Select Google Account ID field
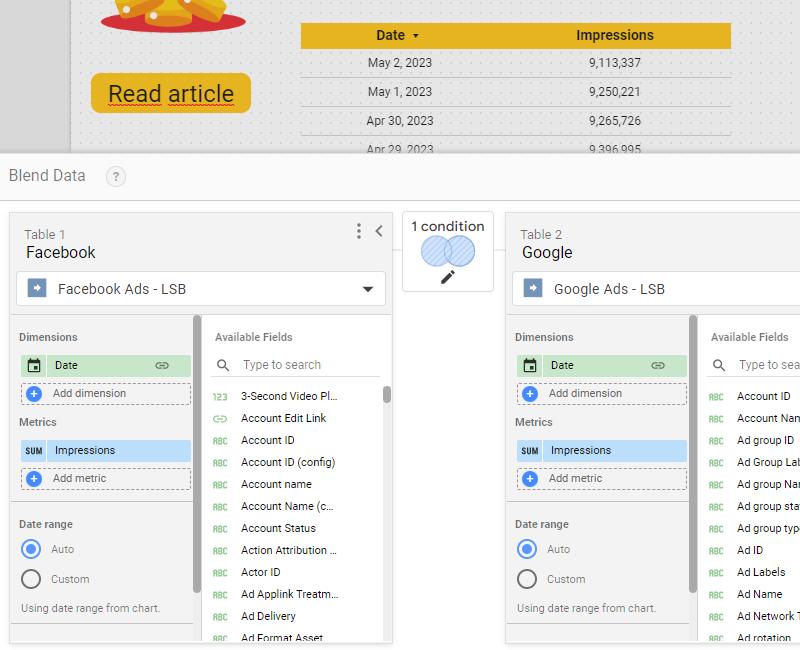The height and width of the screenshot is (650, 800). (x=763, y=396)
